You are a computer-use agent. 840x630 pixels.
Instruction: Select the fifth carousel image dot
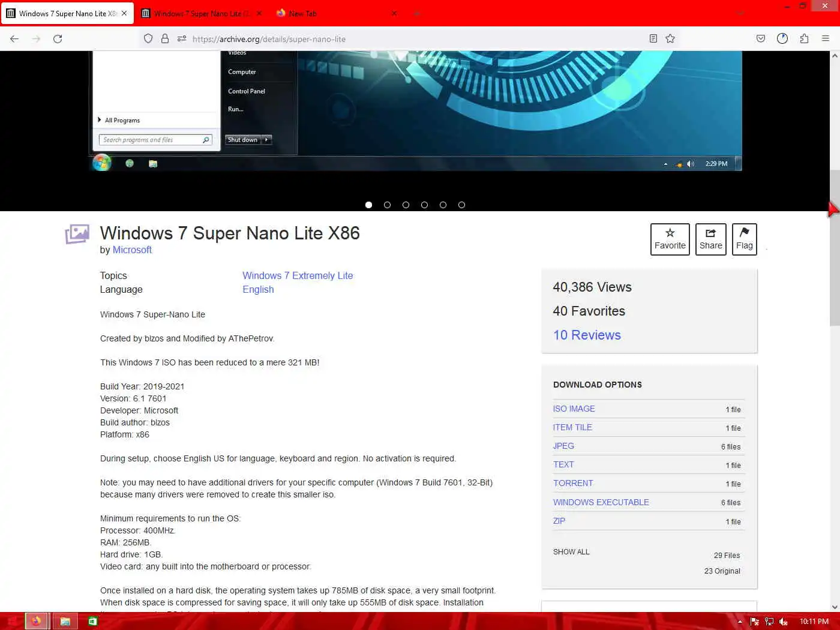[443, 205]
